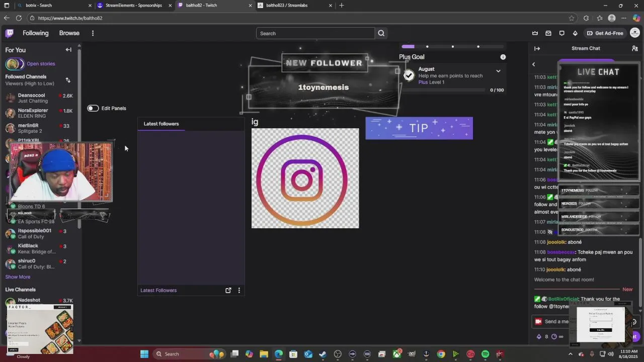Open OBS Studio from the taskbar

coord(337,354)
